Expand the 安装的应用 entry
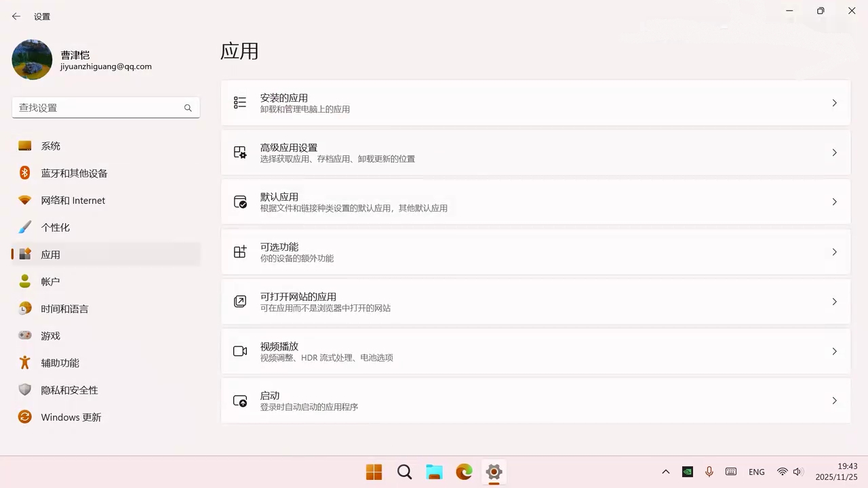This screenshot has width=868, height=488. 536,103
